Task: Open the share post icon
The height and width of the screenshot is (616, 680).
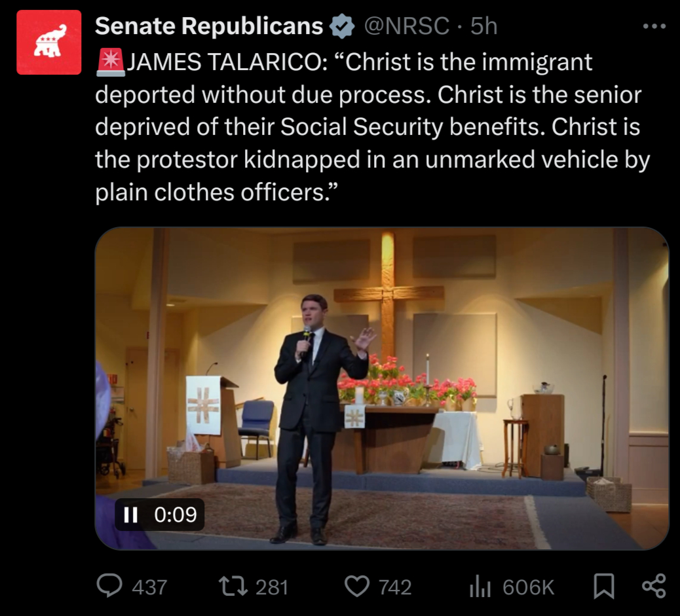Action: pyautogui.click(x=653, y=587)
